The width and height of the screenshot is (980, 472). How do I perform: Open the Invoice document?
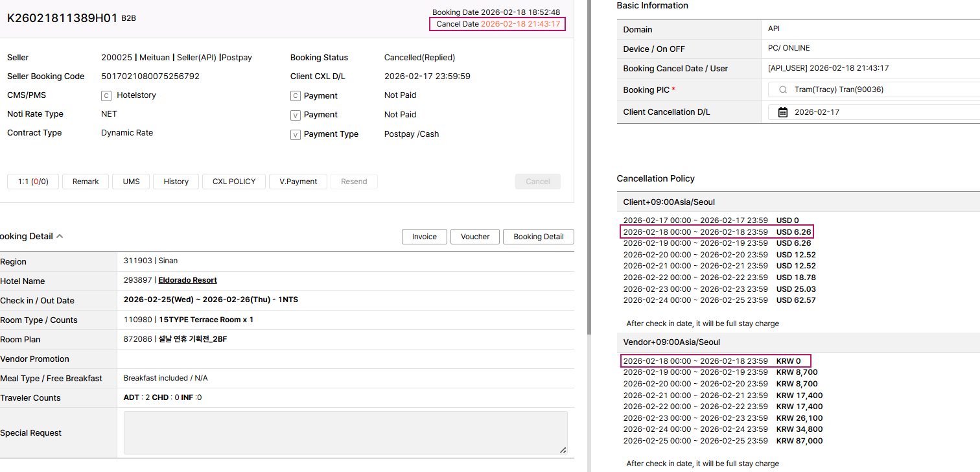pyautogui.click(x=424, y=237)
